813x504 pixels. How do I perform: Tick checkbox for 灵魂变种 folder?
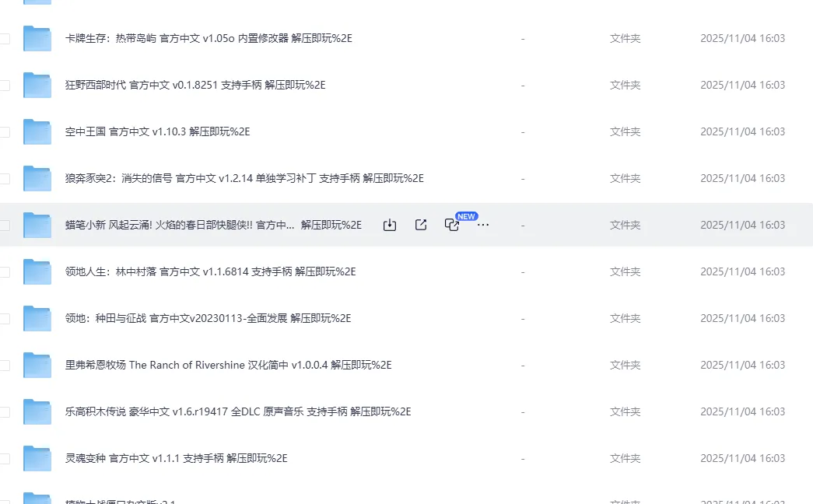click(5, 458)
